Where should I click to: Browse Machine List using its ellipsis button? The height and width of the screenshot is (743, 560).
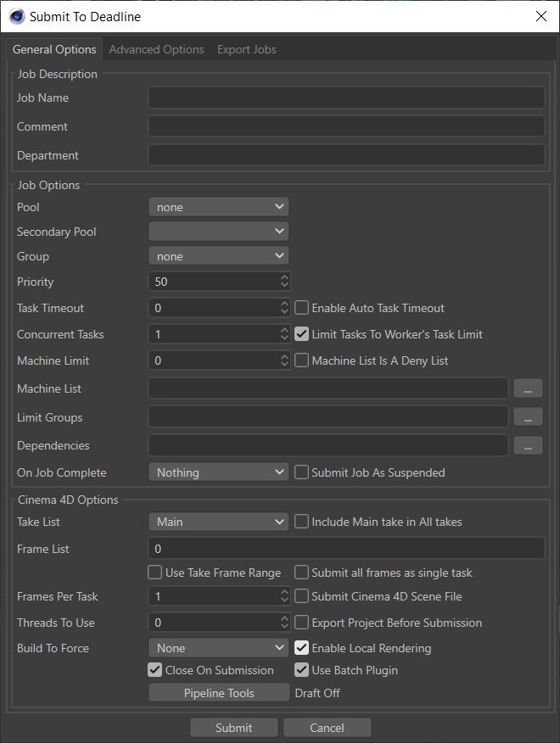(x=528, y=388)
